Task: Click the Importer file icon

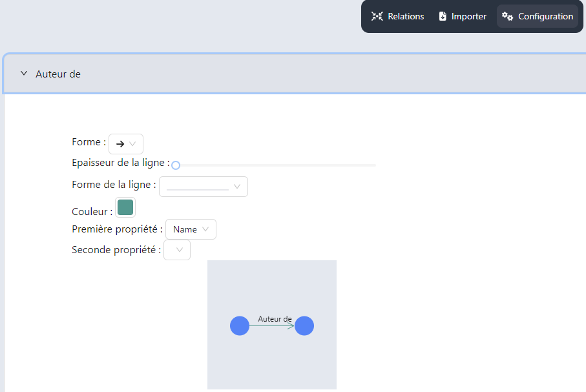Action: (443, 17)
